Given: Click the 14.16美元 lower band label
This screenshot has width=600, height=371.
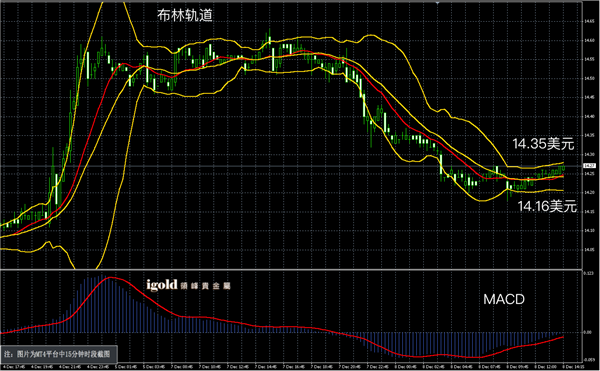Looking at the screenshot, I should click(x=547, y=206).
